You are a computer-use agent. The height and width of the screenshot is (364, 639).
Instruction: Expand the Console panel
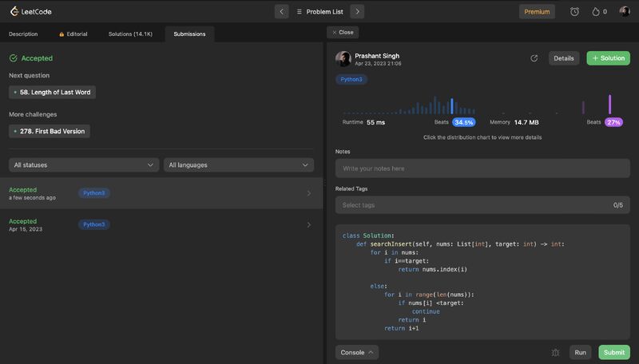[x=357, y=352]
